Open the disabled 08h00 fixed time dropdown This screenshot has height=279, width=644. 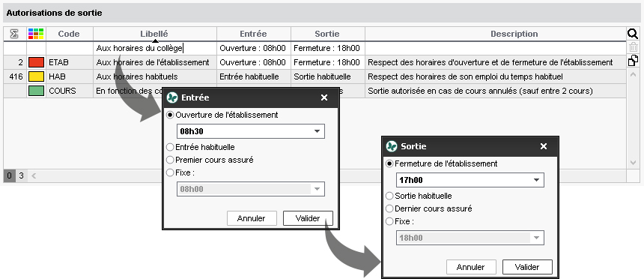pyautogui.click(x=251, y=189)
